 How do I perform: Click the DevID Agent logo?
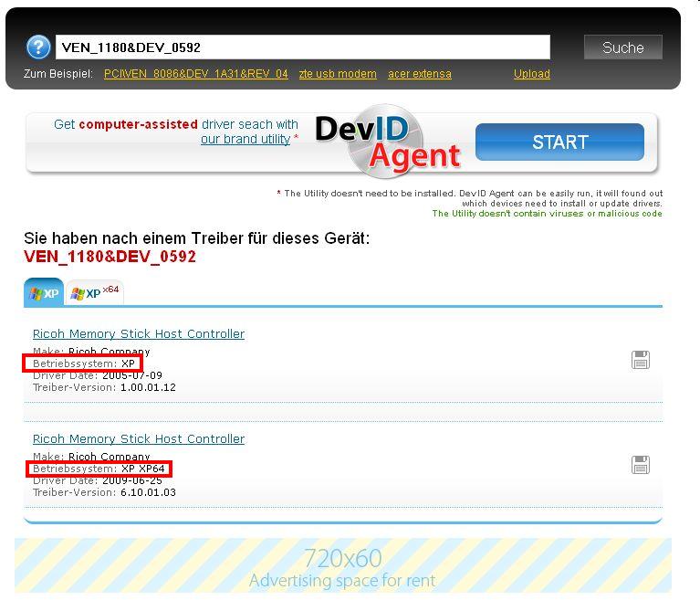click(388, 142)
